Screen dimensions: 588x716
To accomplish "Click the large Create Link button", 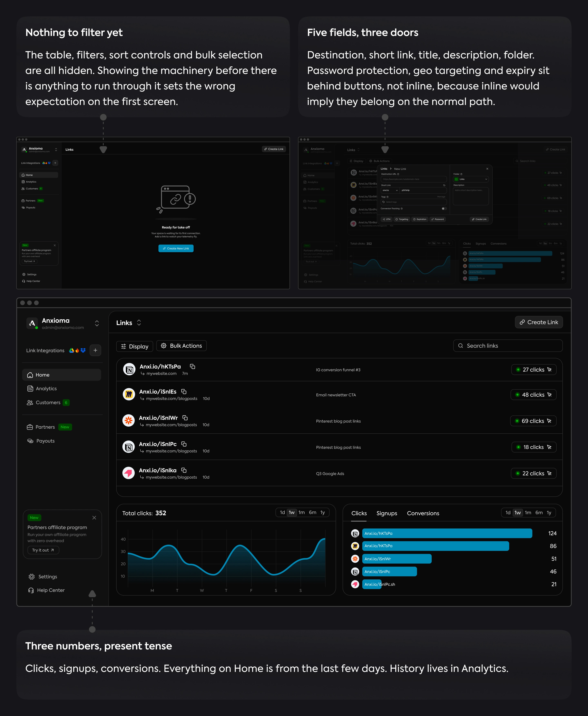I will [539, 322].
